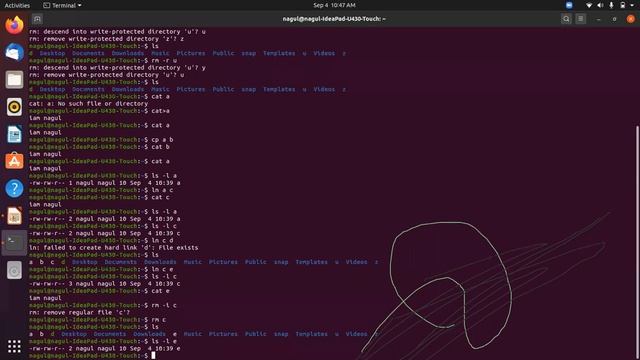Click the new tab button in terminal header
Viewport: 640px width, 360px height.
click(37, 19)
